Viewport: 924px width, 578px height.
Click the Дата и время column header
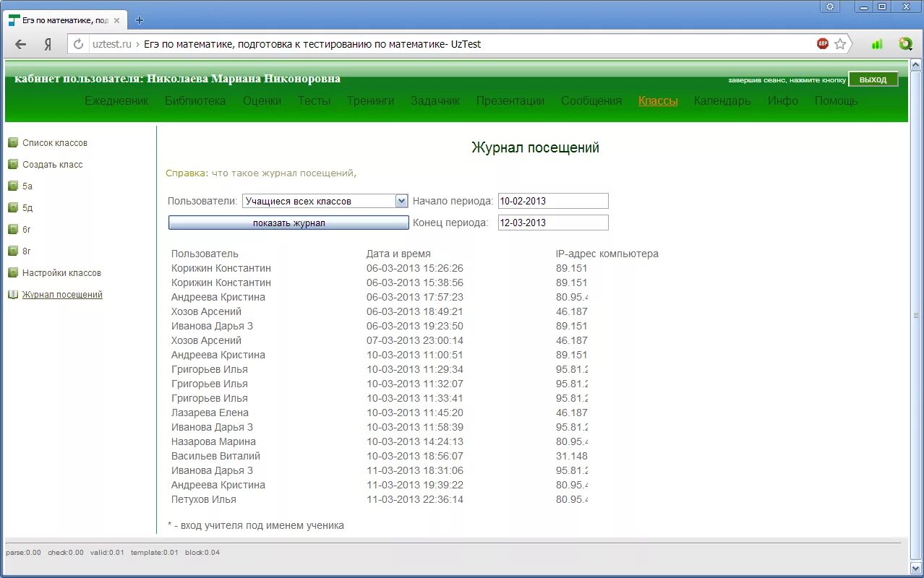[x=398, y=254]
